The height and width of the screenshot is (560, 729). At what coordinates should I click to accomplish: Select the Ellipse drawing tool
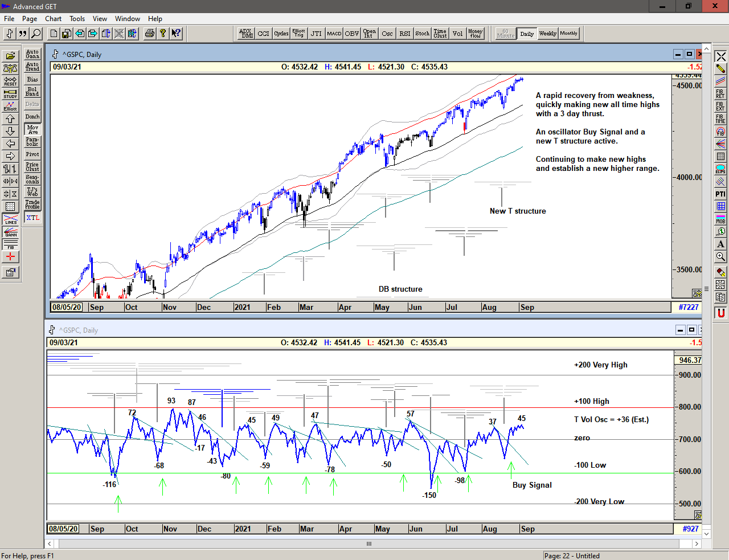(720, 169)
